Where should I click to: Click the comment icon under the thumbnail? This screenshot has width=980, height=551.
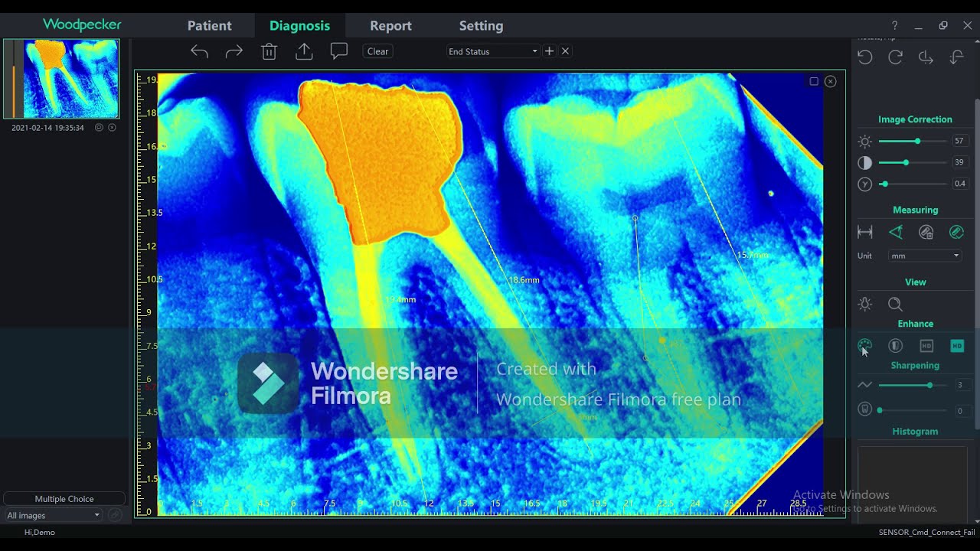point(99,128)
